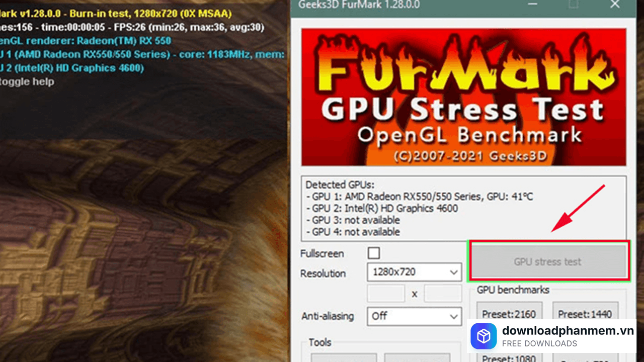
Task: Run the Preset:1440 benchmark
Action: click(586, 314)
